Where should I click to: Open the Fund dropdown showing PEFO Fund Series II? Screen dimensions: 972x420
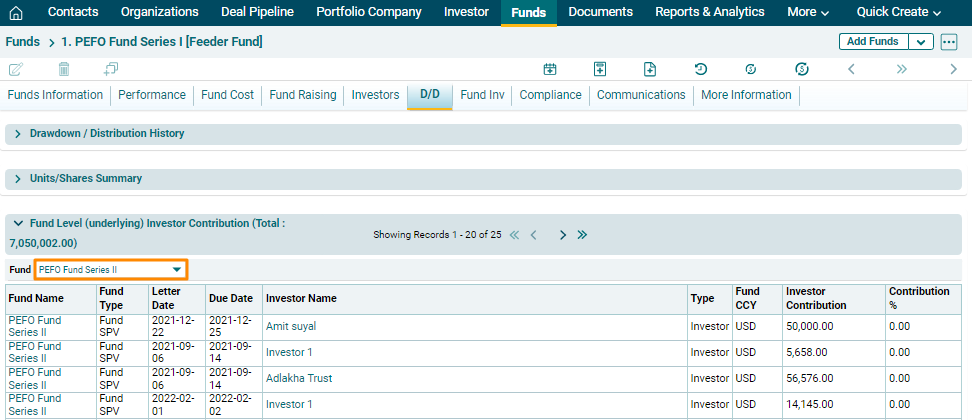[111, 270]
